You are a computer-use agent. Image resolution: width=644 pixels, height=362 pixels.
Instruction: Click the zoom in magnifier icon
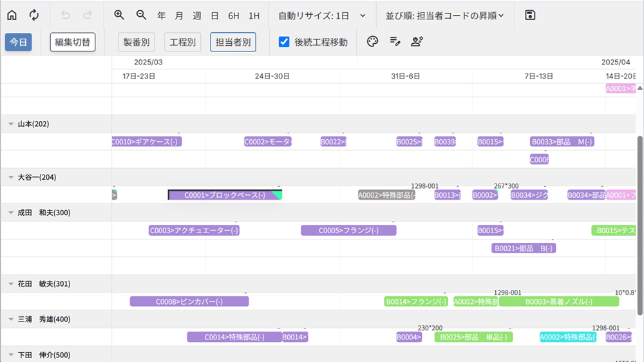[x=119, y=15]
